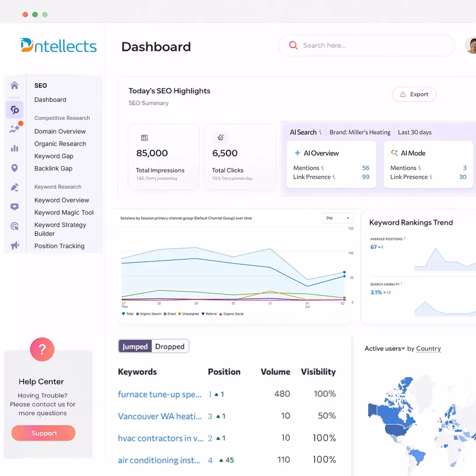Image resolution: width=476 pixels, height=476 pixels.
Task: Hide the Organic Search series in the legend
Action: (150, 314)
